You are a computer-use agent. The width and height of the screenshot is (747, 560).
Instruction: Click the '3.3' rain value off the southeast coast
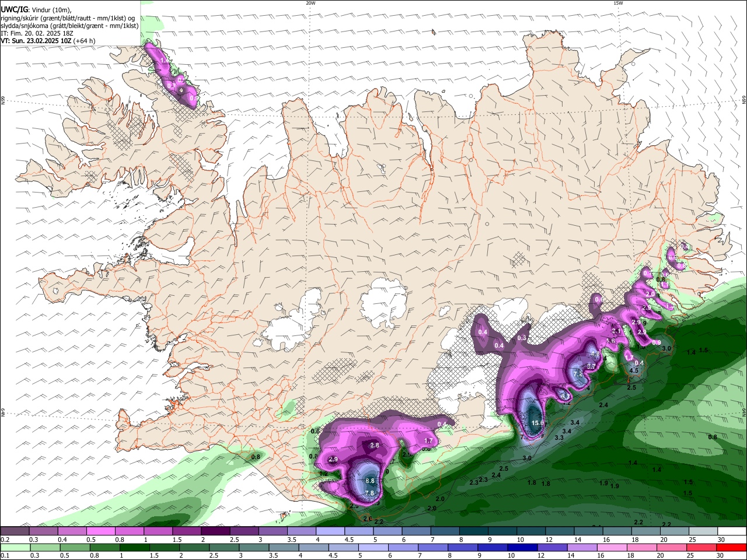click(558, 437)
